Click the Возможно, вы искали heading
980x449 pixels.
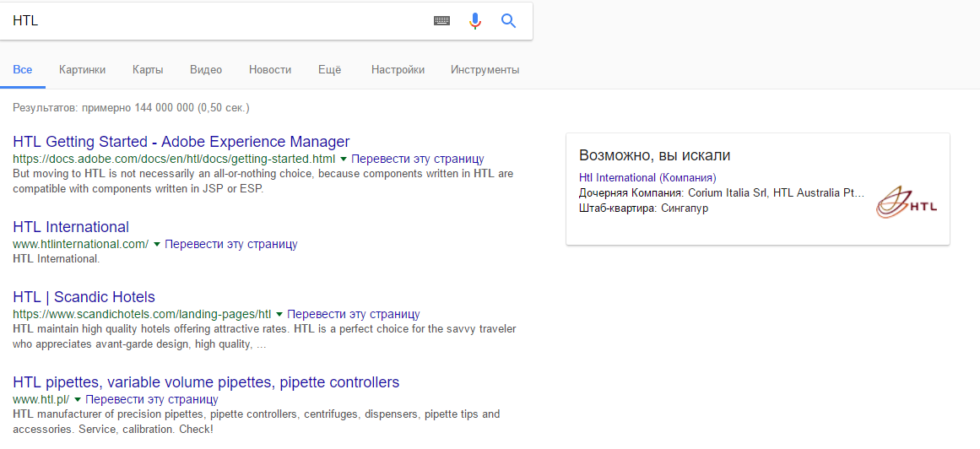(x=654, y=155)
